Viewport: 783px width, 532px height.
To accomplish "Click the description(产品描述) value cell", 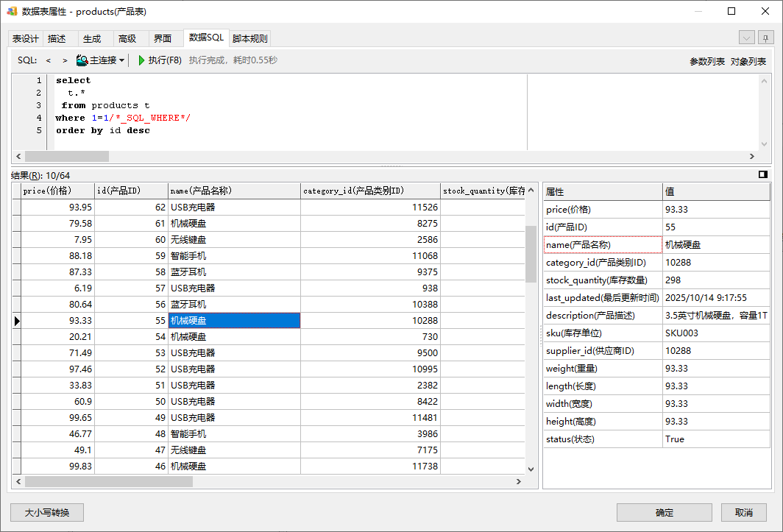I will coord(715,315).
